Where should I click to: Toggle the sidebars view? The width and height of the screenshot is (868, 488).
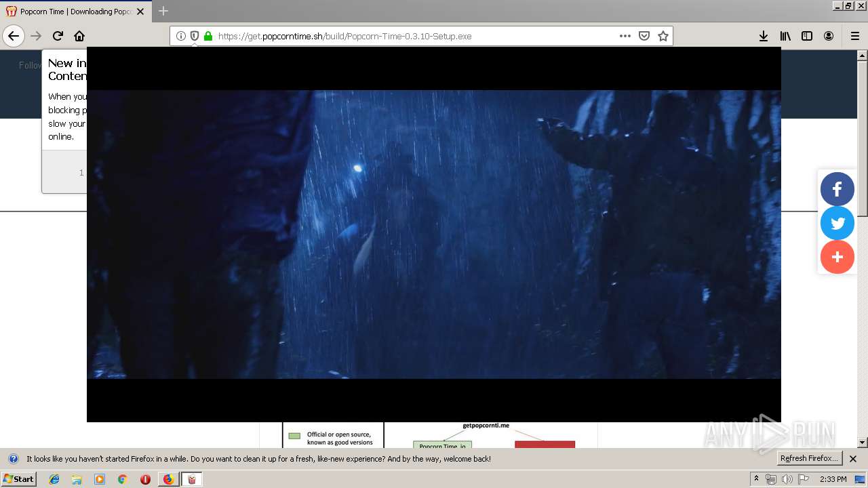807,36
